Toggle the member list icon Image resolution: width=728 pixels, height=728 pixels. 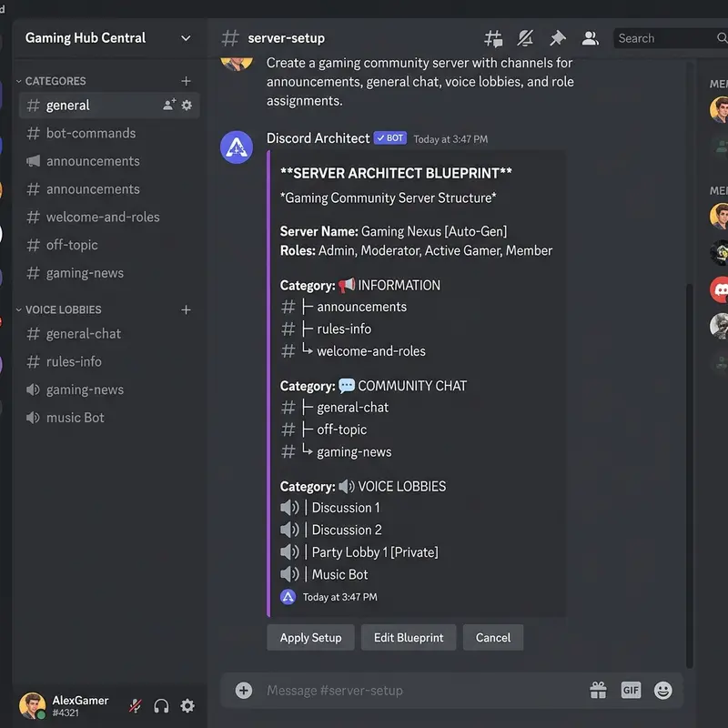590,38
